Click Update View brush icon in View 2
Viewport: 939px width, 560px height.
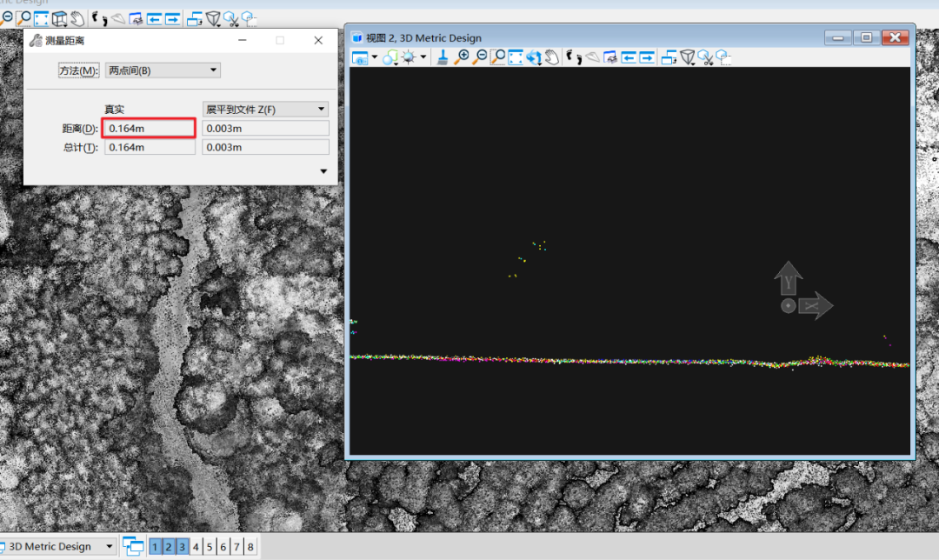(443, 57)
